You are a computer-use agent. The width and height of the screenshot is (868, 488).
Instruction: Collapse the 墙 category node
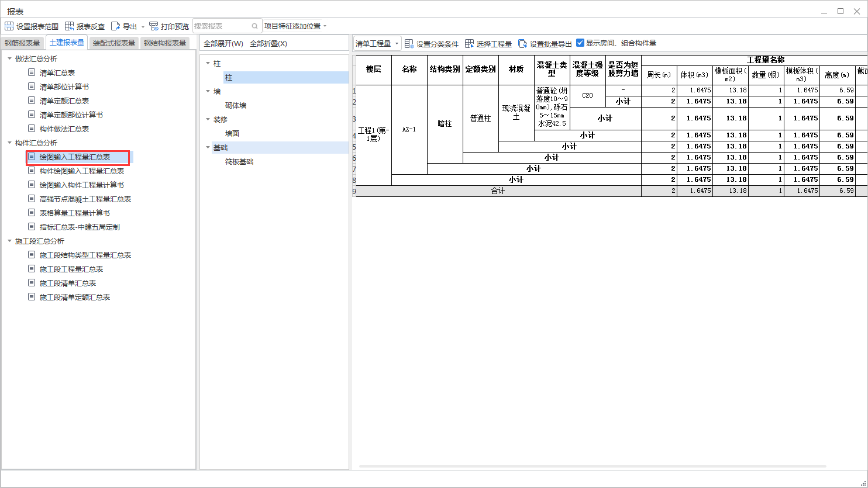208,91
